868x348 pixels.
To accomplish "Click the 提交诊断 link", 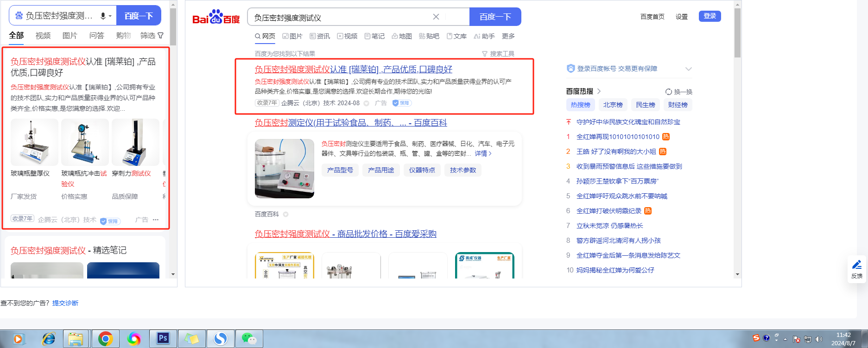I will pos(65,303).
